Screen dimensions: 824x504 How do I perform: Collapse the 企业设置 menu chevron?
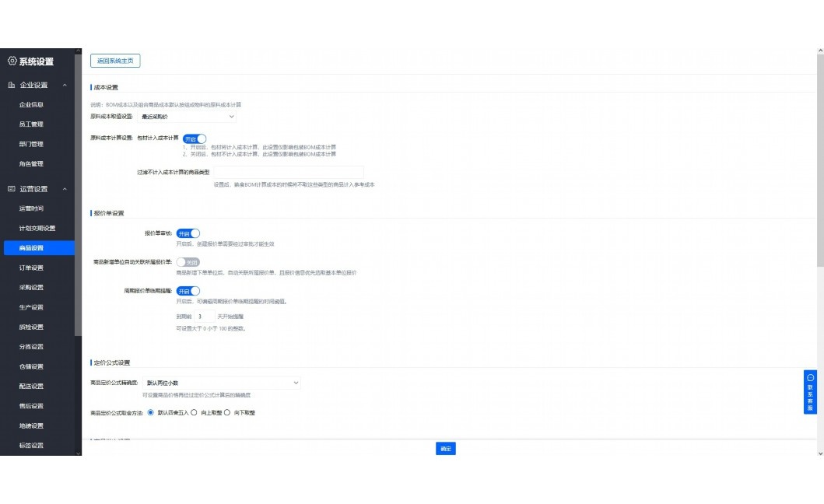click(65, 86)
